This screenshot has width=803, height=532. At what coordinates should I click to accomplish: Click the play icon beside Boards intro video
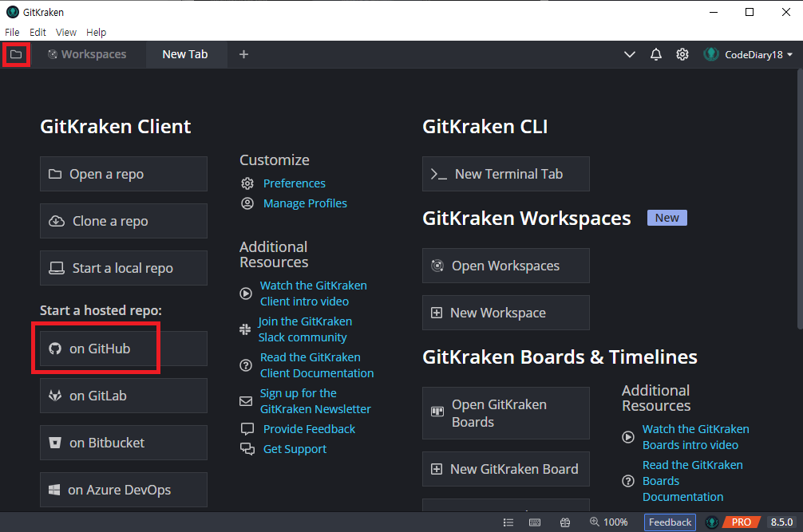[x=628, y=437]
